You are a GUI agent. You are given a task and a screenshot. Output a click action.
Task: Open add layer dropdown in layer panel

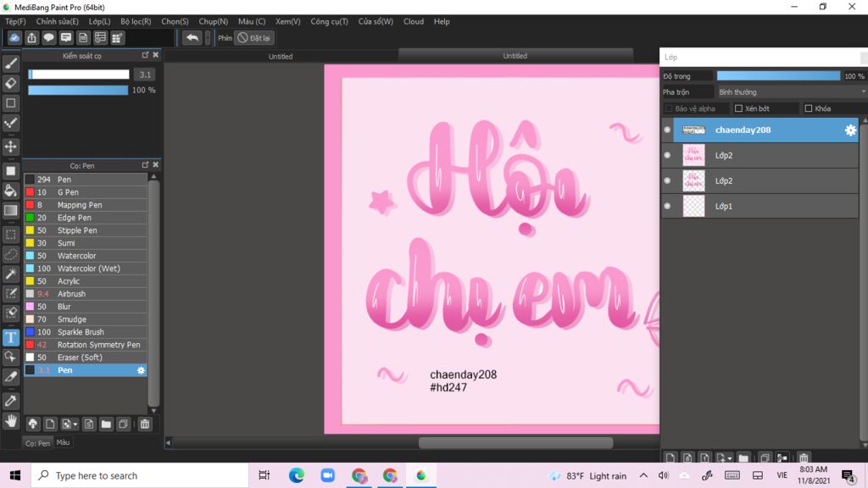tap(730, 458)
